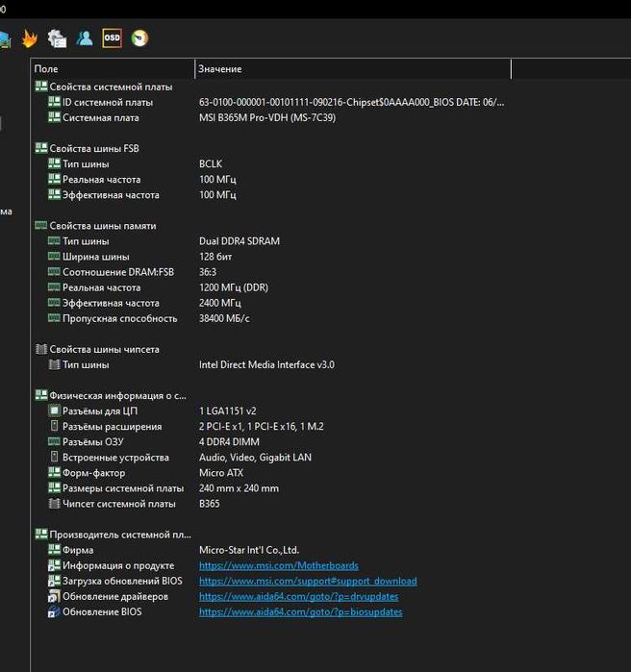Click the motherboard icon beside 'Фирма'
Viewport: 631px width, 672px height.
(54, 550)
